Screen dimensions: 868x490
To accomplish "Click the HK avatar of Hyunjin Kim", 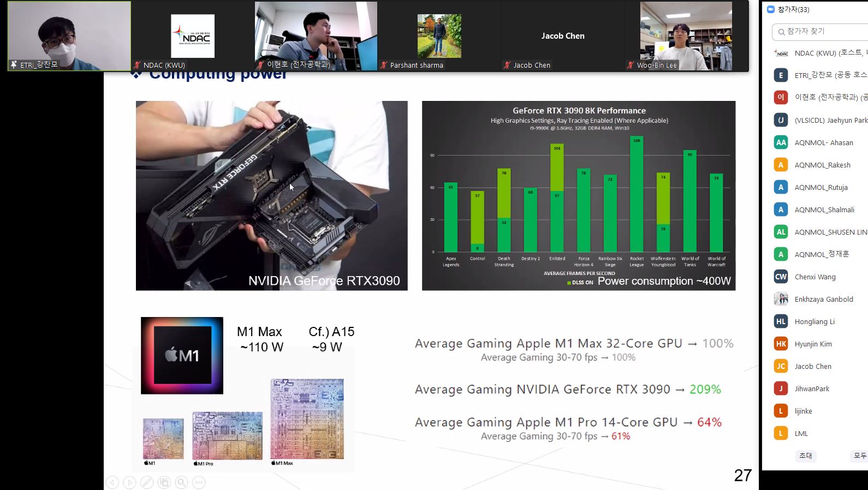I will click(x=781, y=344).
